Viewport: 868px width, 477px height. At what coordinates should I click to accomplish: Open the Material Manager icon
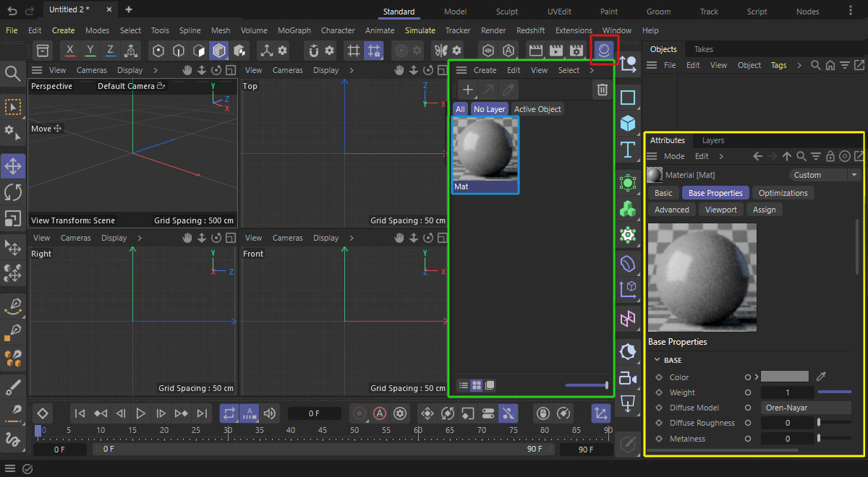tap(603, 51)
